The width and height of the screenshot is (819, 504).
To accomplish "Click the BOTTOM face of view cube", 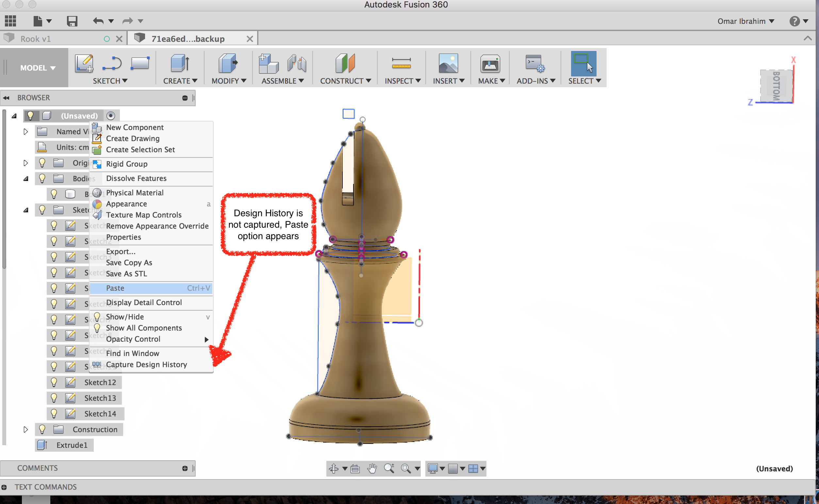I will (x=776, y=86).
